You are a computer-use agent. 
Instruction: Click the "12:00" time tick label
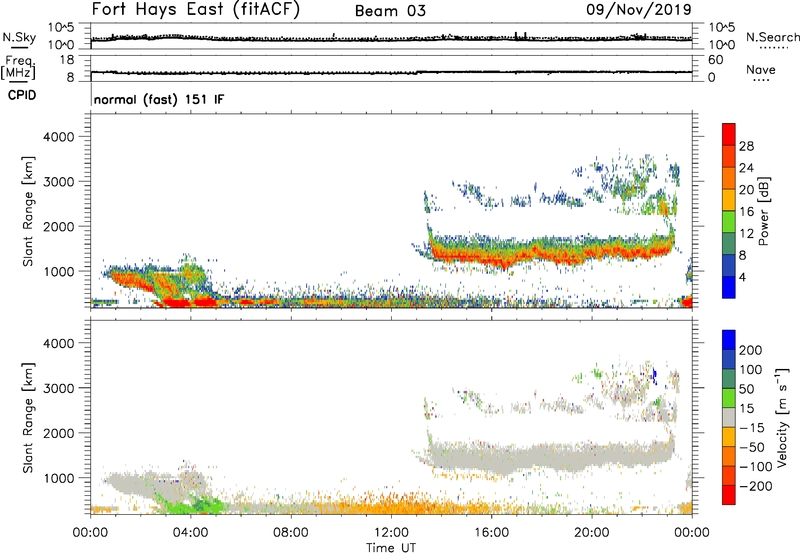tap(391, 533)
